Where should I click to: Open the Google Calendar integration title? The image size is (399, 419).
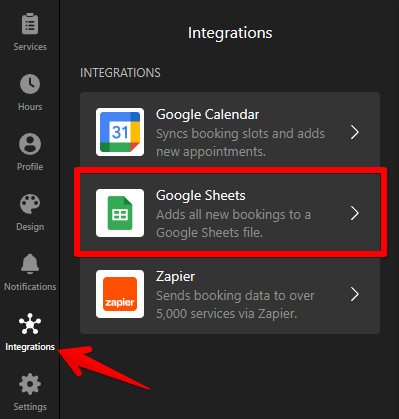click(207, 115)
